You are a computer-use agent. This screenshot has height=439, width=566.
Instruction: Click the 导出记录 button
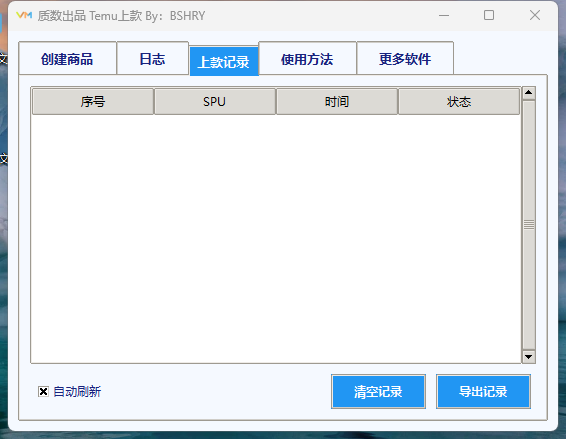pos(483,392)
